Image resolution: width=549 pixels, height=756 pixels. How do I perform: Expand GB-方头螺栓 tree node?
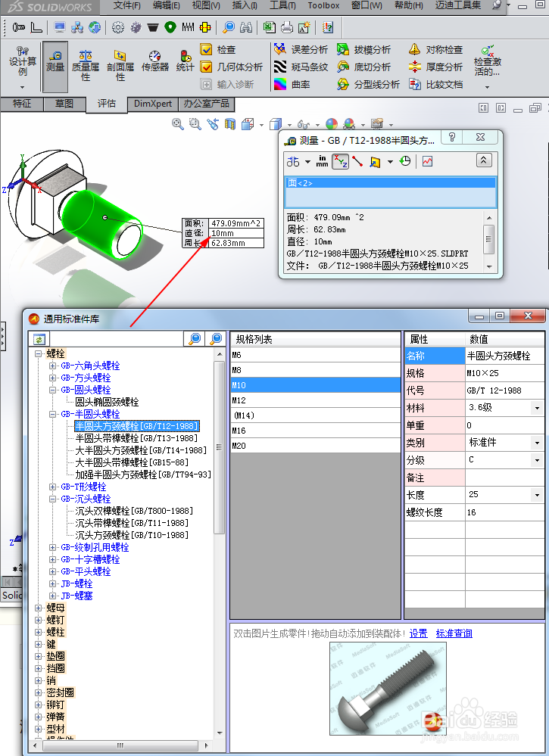click(52, 378)
